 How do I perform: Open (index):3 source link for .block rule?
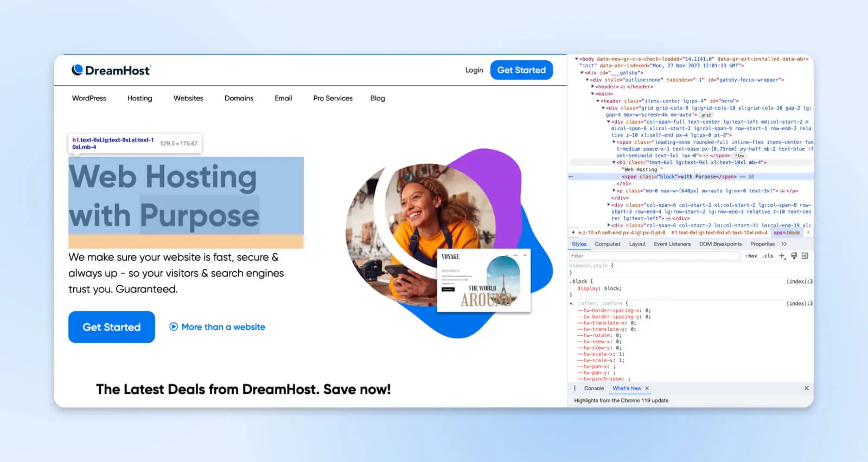pos(800,281)
